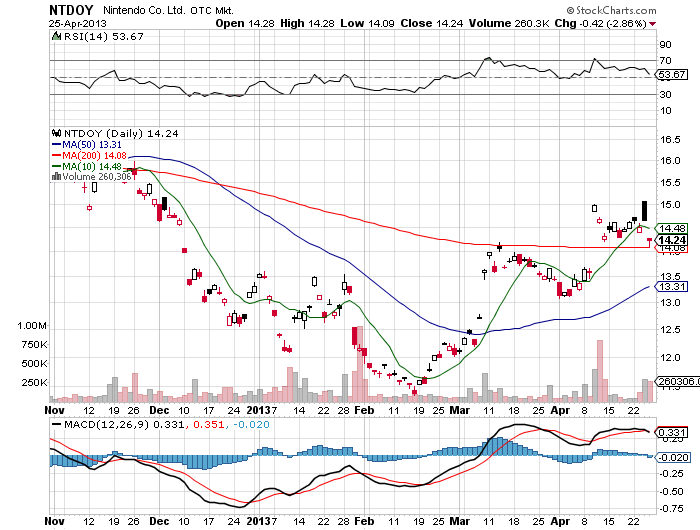Click the 0.331 MACD axis value tag
Viewport: 700px width, 530px height.
tap(672, 432)
